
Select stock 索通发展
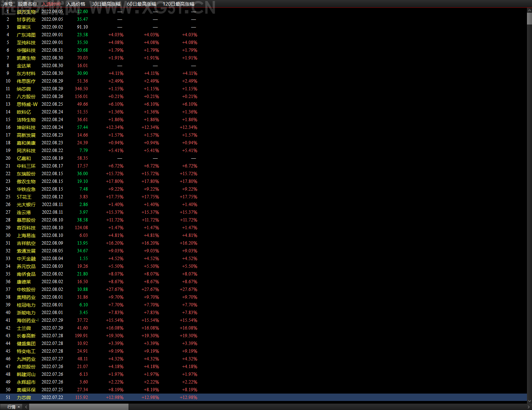26,251
